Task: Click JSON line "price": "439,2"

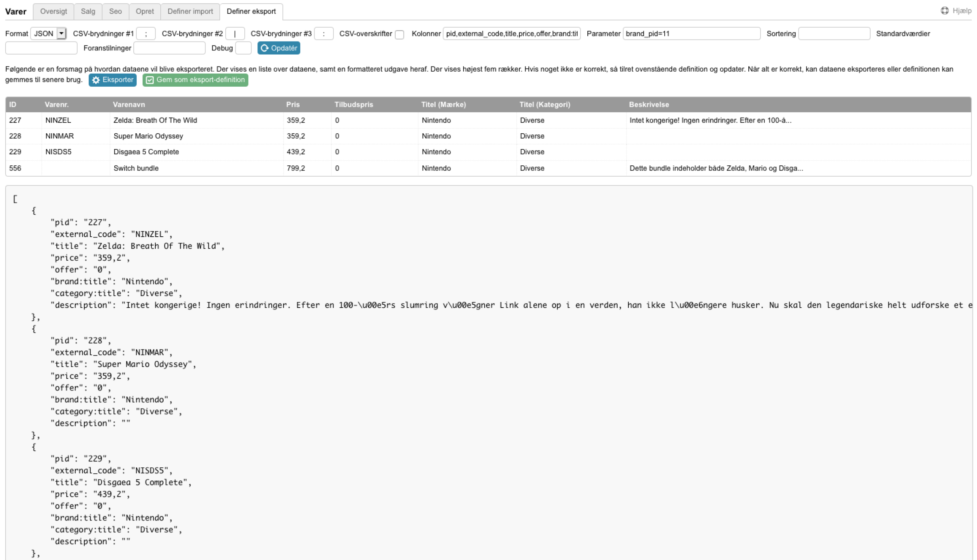Action: (90, 494)
